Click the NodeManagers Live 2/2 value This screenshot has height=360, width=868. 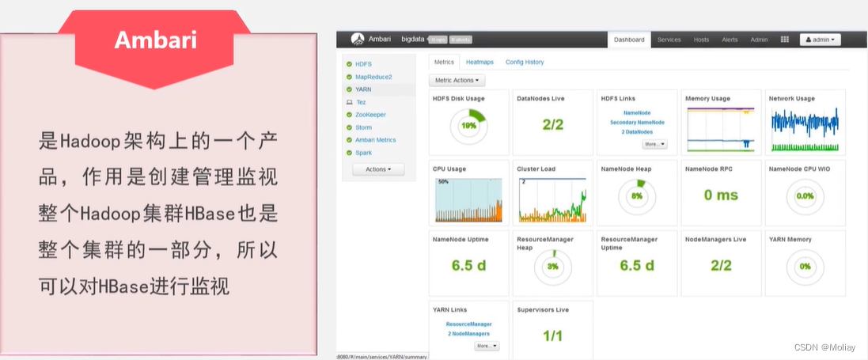tap(721, 265)
